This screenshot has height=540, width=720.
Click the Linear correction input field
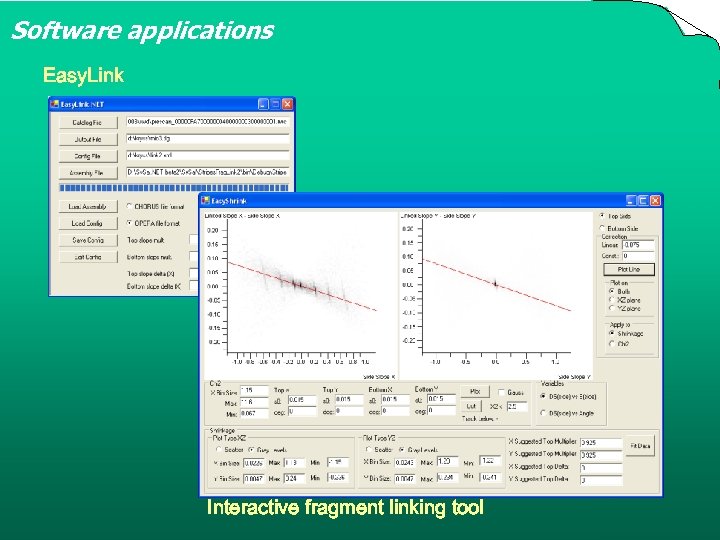point(638,245)
